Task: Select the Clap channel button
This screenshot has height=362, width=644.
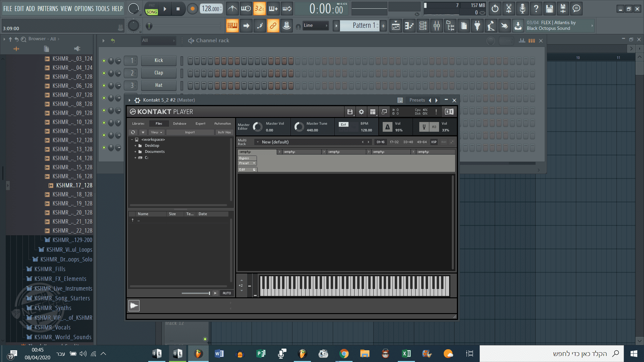Action: point(159,73)
